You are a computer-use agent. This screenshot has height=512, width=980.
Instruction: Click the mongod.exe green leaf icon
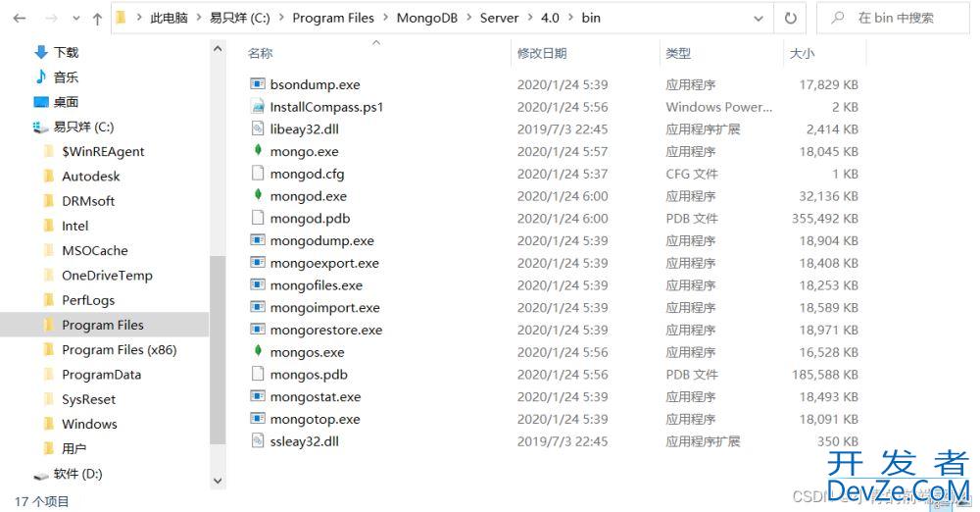(258, 195)
